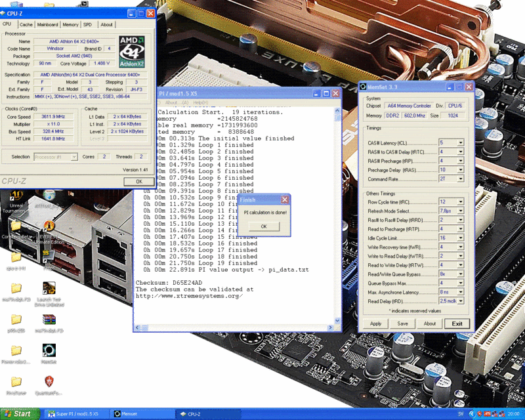Switch to the Mainboard tab in CPU-Z
Image resolution: width=525 pixels, height=420 pixels.
tap(47, 24)
